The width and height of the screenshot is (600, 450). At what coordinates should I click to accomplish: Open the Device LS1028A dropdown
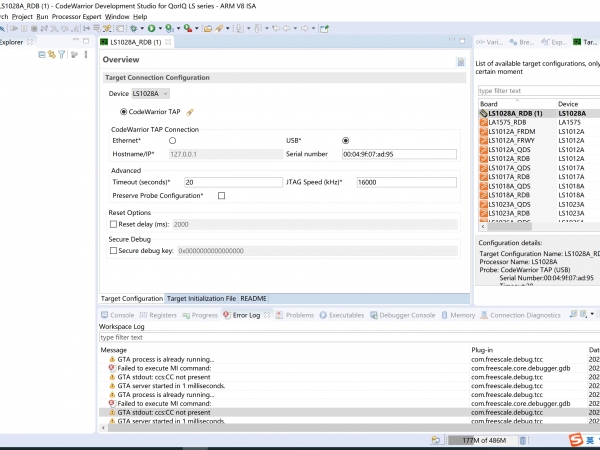pos(151,93)
